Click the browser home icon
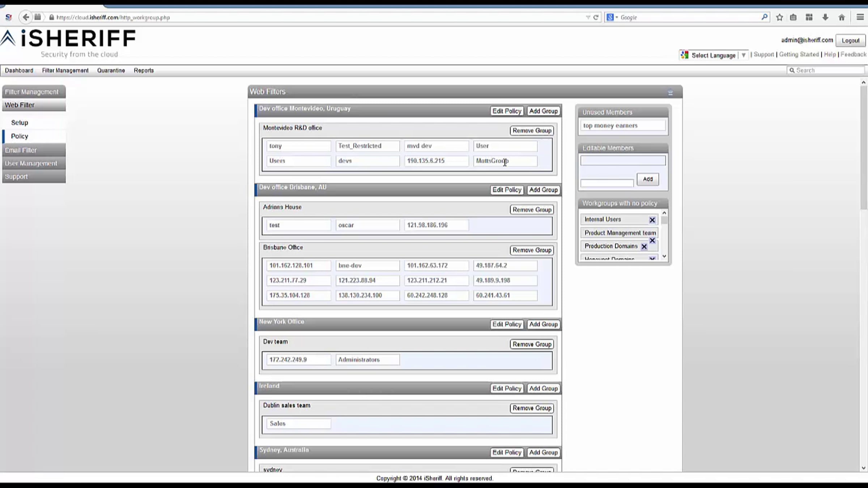 pos(842,17)
